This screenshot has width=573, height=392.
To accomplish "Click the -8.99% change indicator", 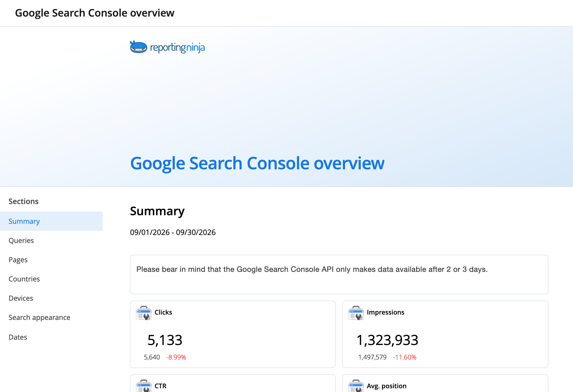I will pyautogui.click(x=176, y=357).
